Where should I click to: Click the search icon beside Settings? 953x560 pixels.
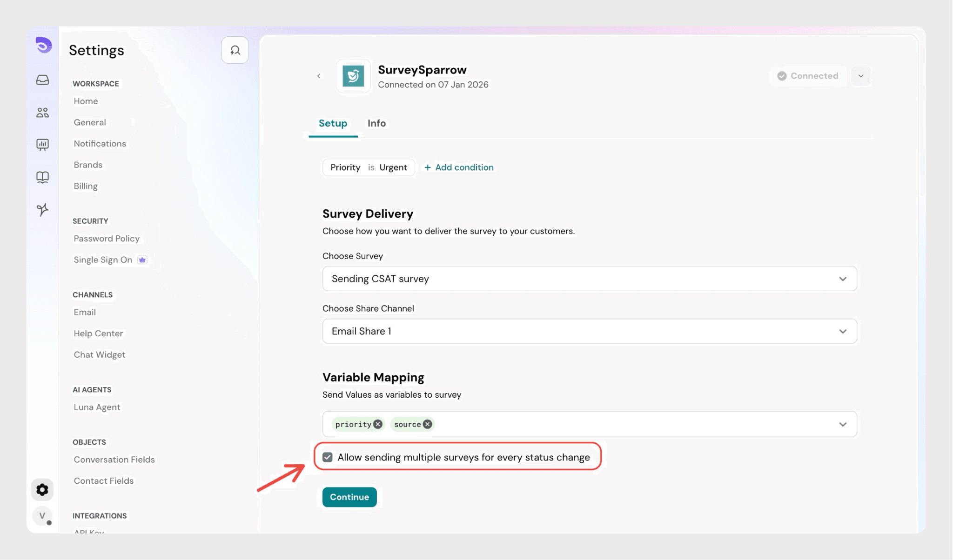235,50
